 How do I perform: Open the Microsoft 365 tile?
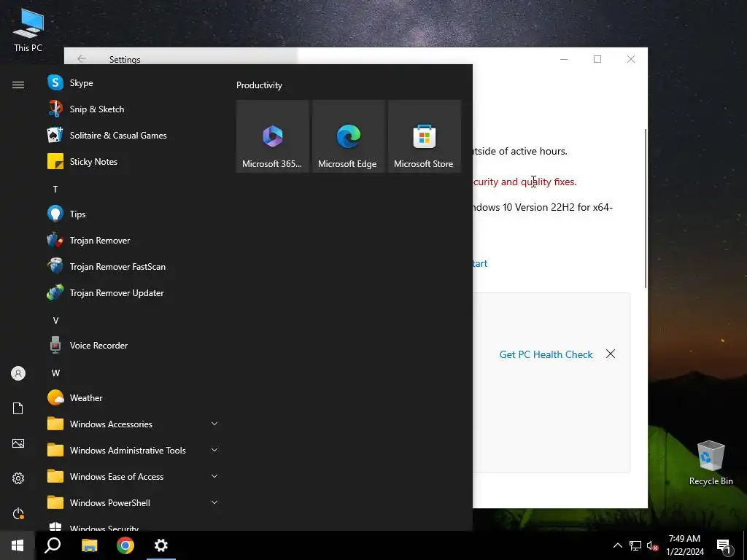[x=273, y=136]
